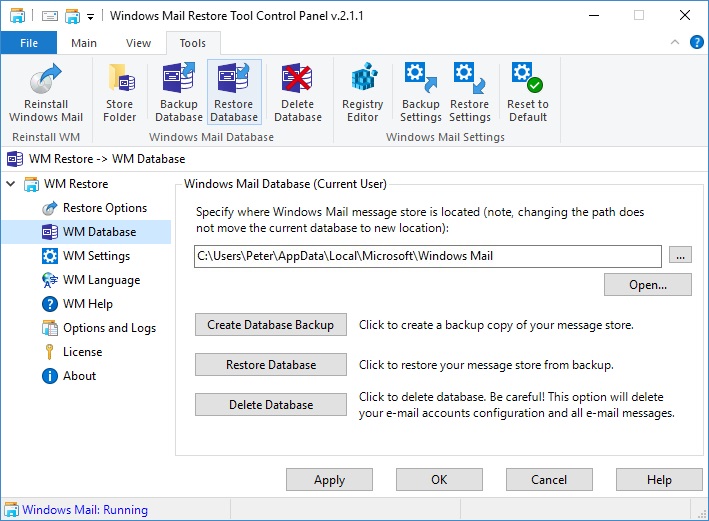The image size is (709, 521).
Task: Click Reset to Default ribbon icon
Action: 528,92
